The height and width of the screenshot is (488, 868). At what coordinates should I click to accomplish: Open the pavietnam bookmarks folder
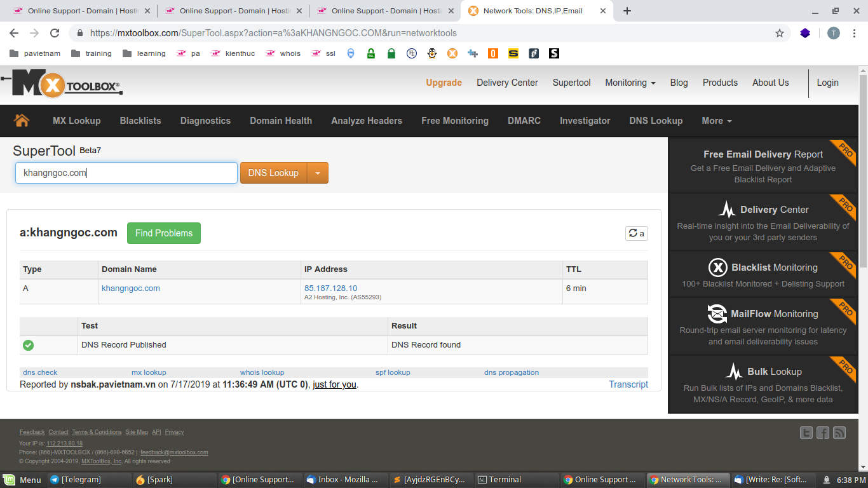[35, 53]
